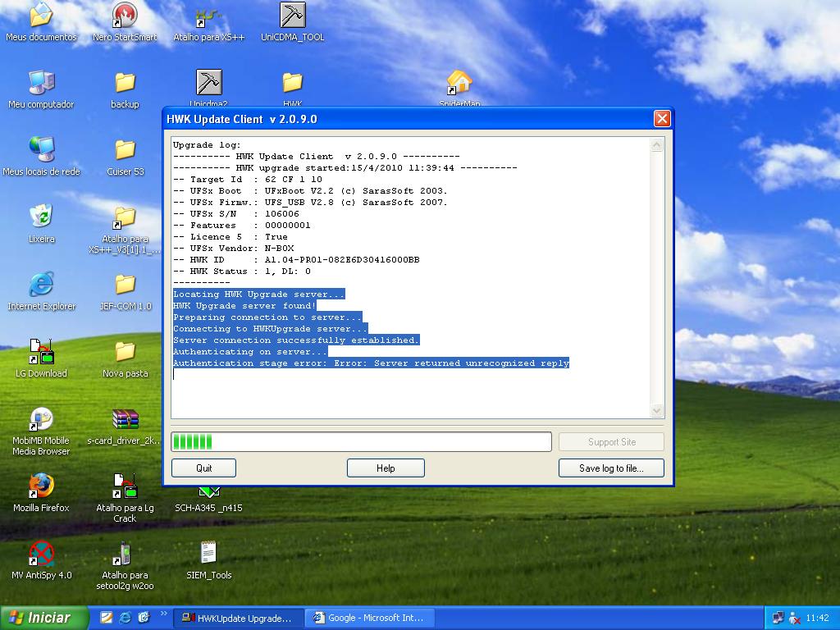
Task: Click the taskbar clock showing 11:42
Action: tap(818, 618)
